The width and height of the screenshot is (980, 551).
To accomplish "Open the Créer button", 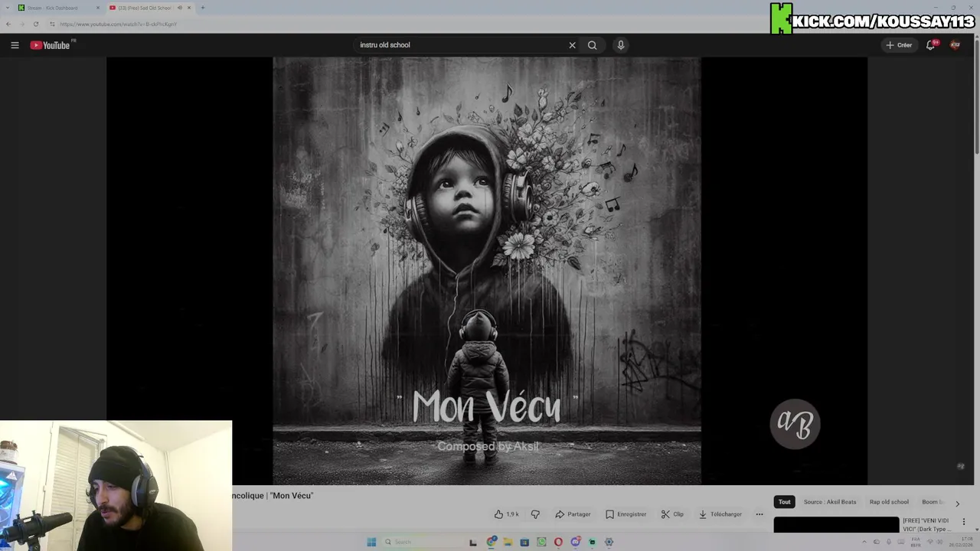I will coord(899,45).
